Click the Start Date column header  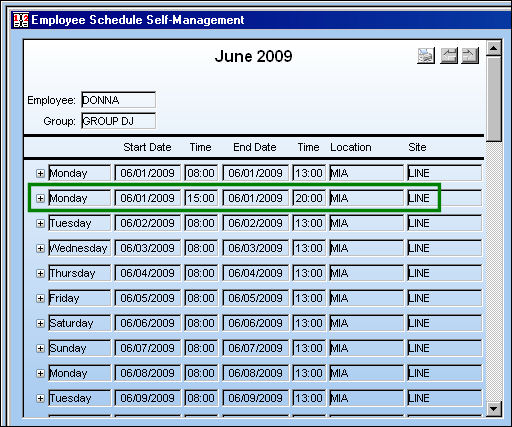coord(147,147)
